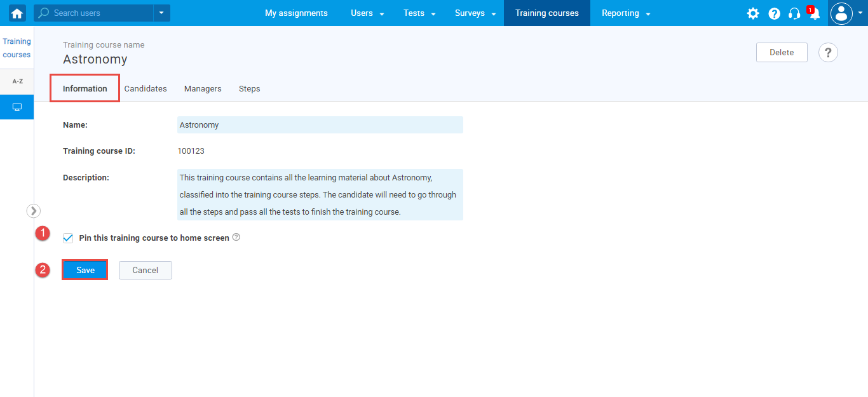The height and width of the screenshot is (397, 868).
Task: Click the training course ID 100123
Action: (192, 151)
